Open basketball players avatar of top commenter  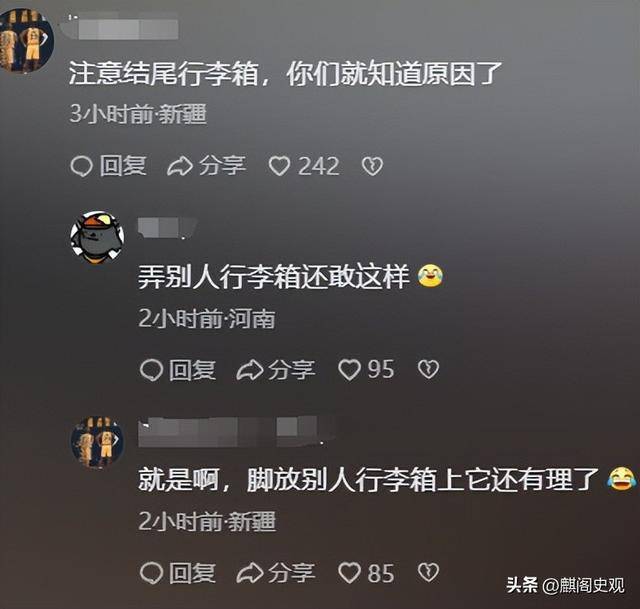point(25,41)
